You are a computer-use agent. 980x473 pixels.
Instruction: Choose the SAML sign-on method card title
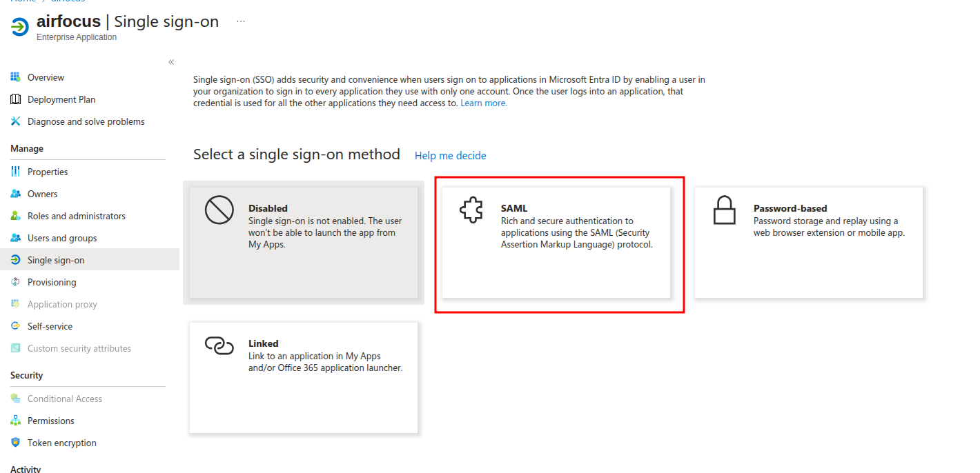pos(514,208)
